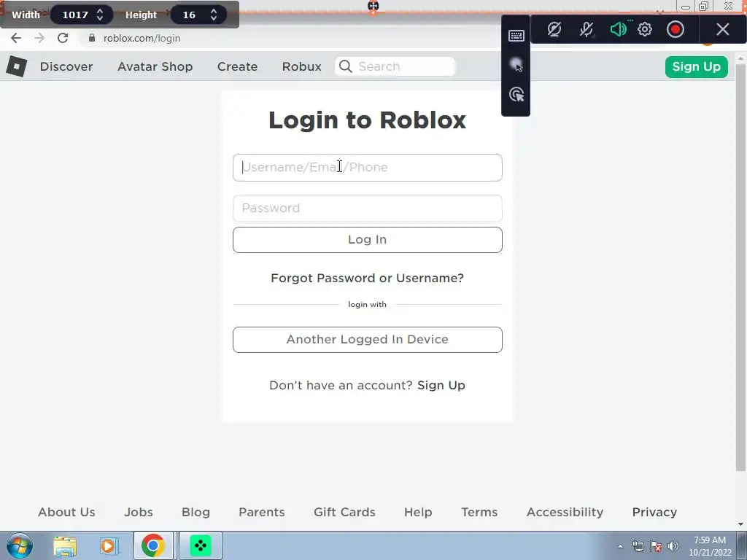Open the Accessibility footer link
The width and height of the screenshot is (747, 560).
pyautogui.click(x=565, y=512)
